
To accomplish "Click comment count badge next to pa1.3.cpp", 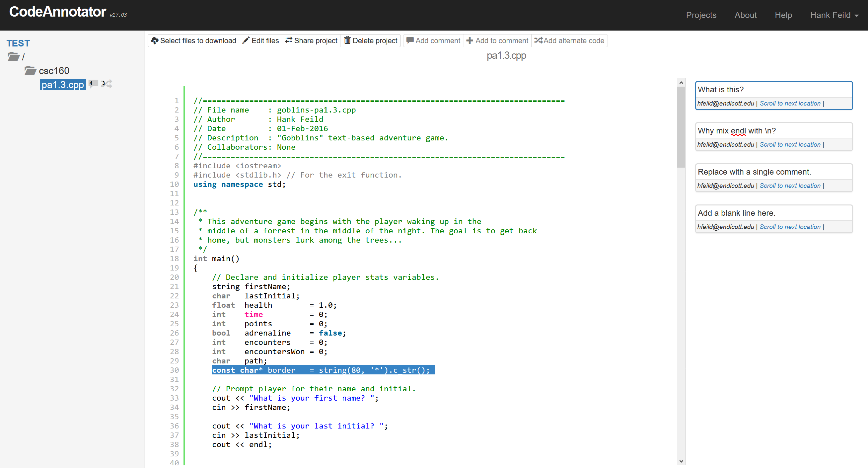I will pos(92,84).
